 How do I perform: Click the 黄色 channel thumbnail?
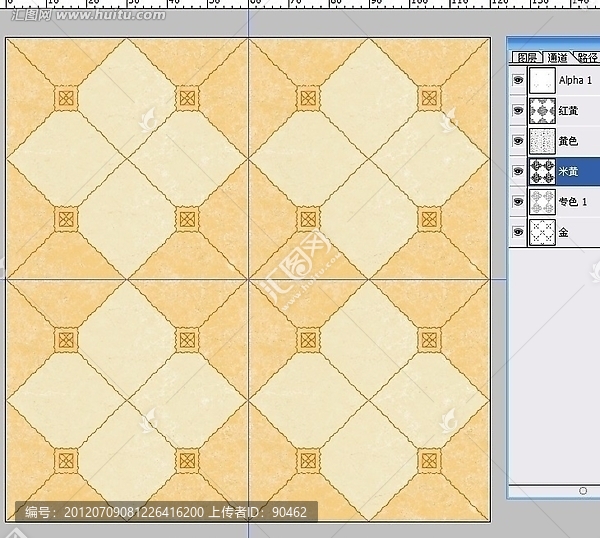pos(542,141)
